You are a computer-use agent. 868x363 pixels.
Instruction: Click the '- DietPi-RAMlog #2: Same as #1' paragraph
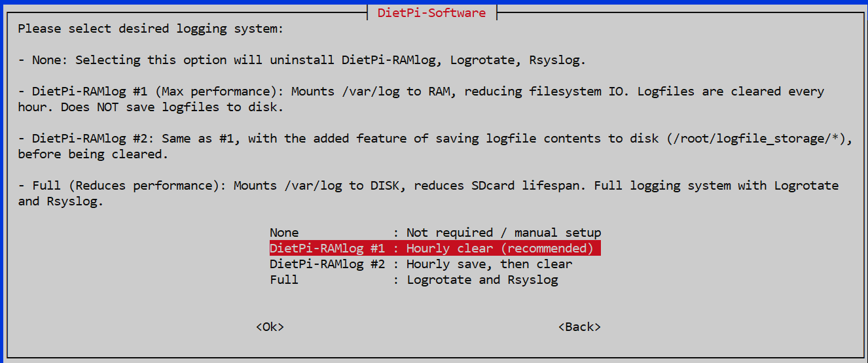pos(435,147)
